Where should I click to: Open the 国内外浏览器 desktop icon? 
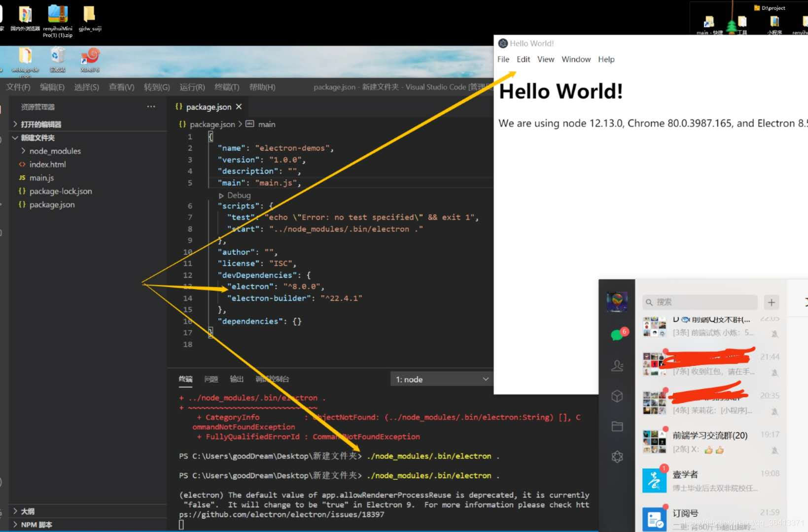25,18
